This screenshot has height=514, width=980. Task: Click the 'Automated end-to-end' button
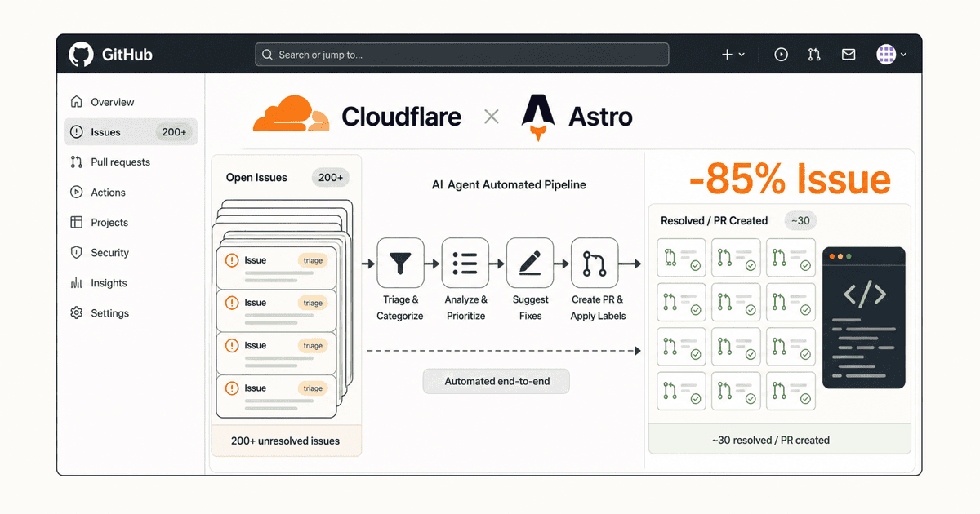click(x=496, y=381)
